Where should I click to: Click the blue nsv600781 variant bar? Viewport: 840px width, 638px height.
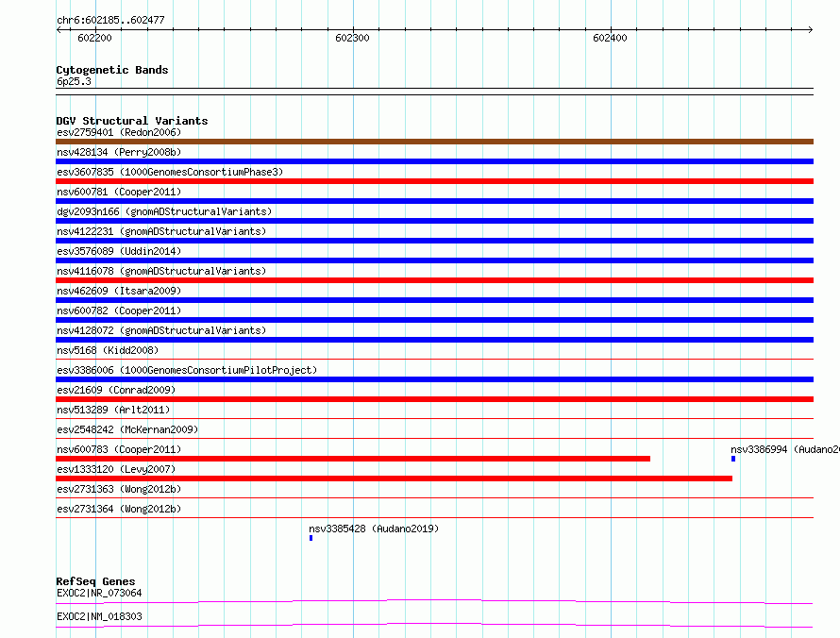434,201
